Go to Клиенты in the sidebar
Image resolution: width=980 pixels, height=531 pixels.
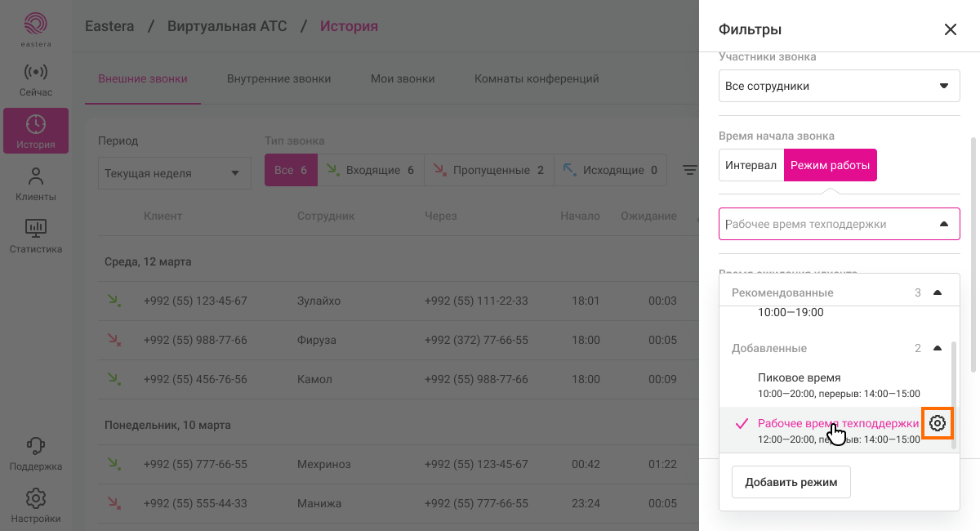tap(36, 184)
